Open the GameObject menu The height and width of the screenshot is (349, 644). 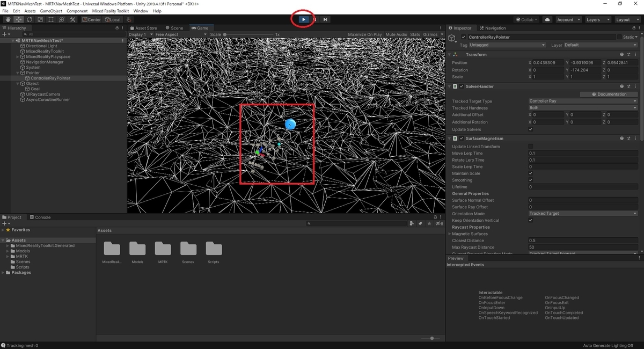tap(51, 11)
